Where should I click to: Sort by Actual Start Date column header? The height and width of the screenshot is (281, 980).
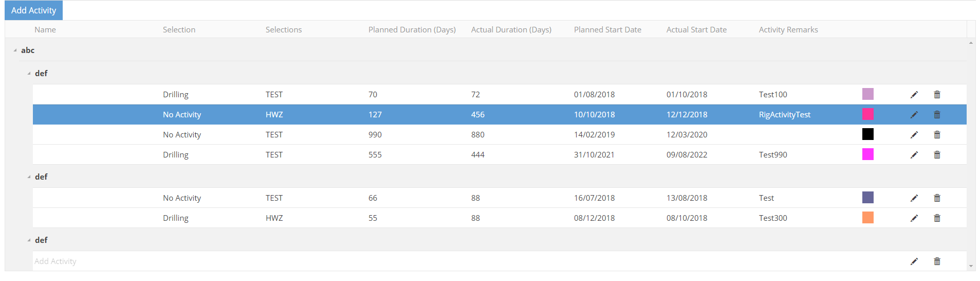click(696, 30)
